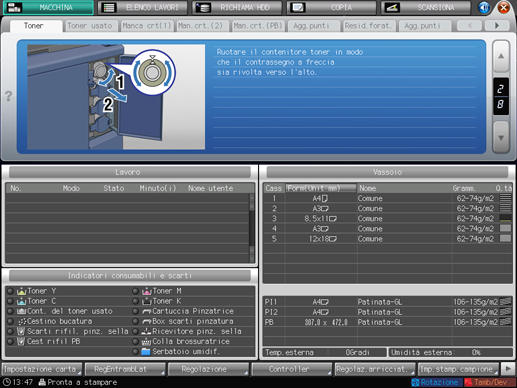Image resolution: width=517 pixels, height=388 pixels.
Task: Open Regolazione menu
Action: 208,369
